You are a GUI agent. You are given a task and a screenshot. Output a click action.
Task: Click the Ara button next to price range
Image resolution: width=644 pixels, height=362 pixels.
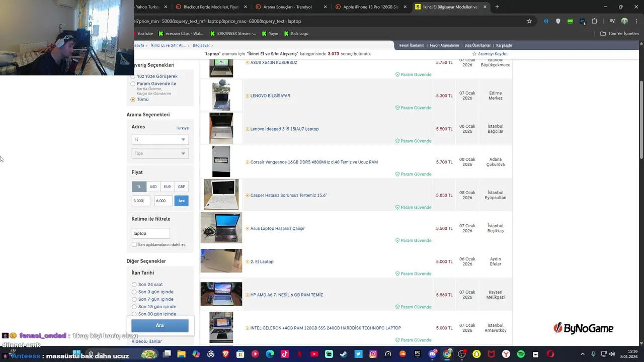click(x=181, y=201)
